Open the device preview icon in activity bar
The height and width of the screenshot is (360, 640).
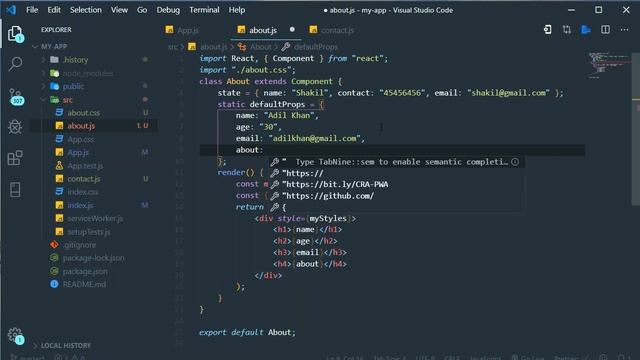15,189
